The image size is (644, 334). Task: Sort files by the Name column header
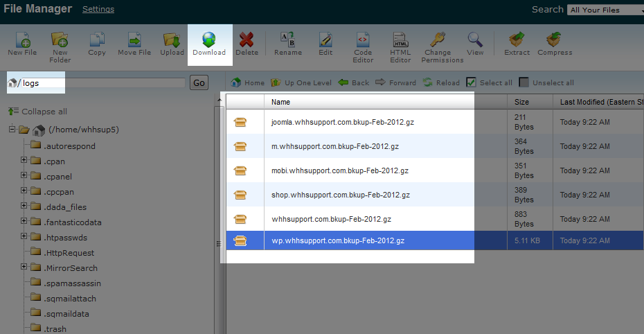coord(280,102)
